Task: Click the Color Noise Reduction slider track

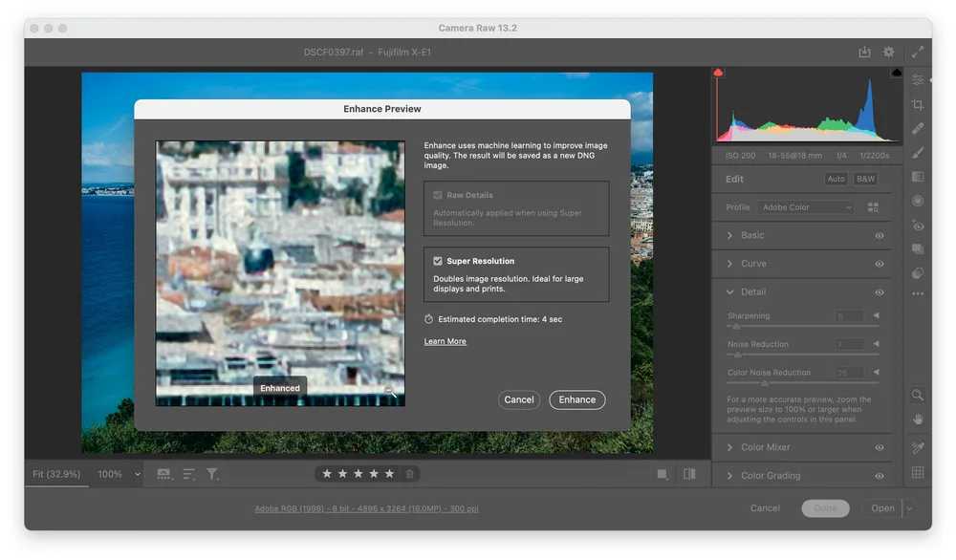Action: tap(802, 383)
